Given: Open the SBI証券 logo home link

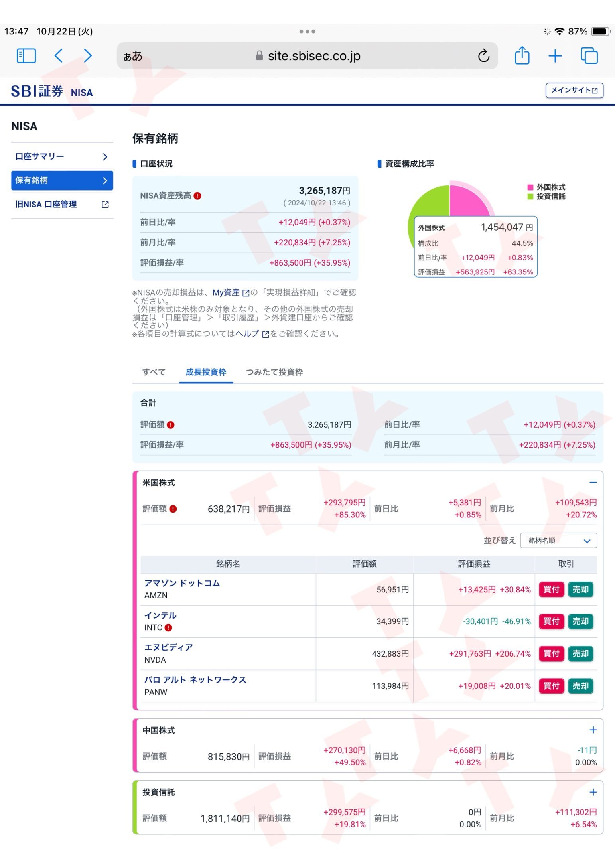Looking at the screenshot, I should click(x=37, y=91).
